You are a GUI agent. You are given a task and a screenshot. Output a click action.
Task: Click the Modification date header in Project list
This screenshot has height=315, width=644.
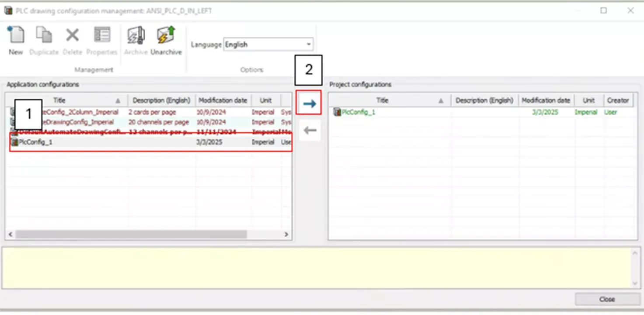(x=546, y=100)
